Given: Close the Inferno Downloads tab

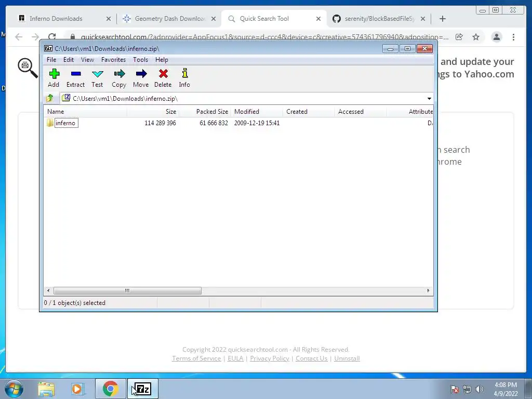Looking at the screenshot, I should [x=109, y=19].
